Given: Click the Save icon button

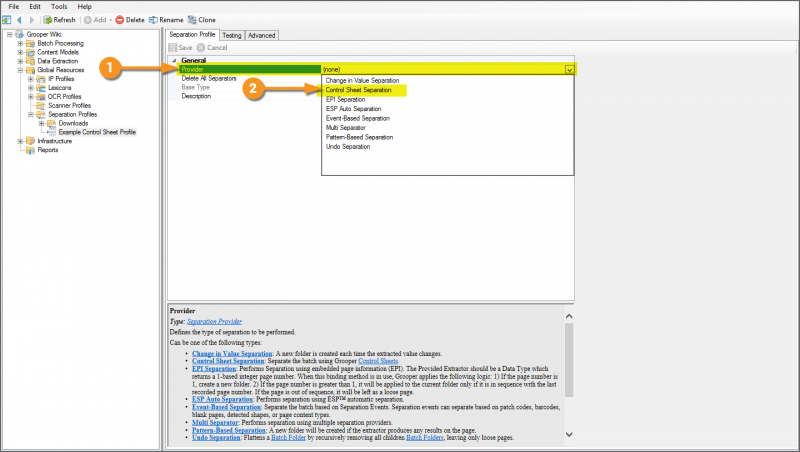Looking at the screenshot, I should click(x=173, y=47).
